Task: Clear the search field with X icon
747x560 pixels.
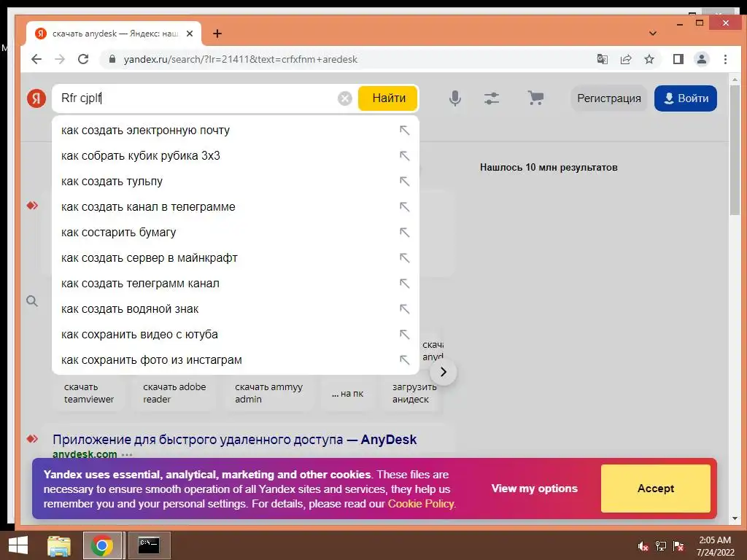Action: click(345, 98)
